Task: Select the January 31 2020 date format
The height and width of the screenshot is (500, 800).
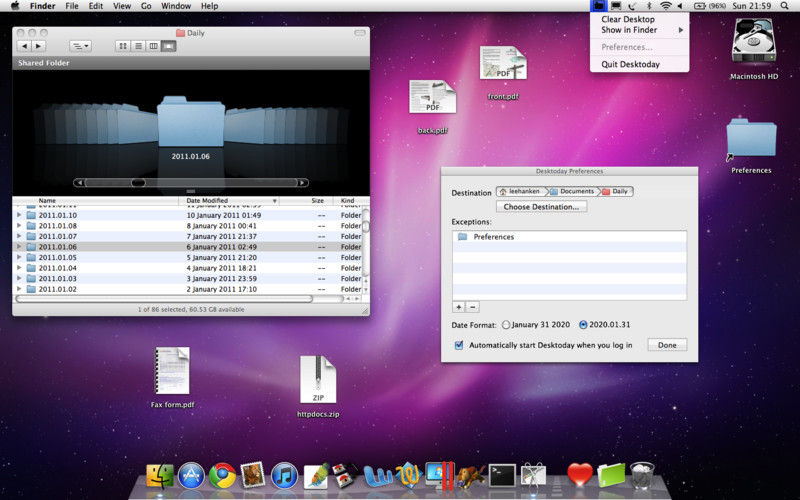Action: (506, 325)
